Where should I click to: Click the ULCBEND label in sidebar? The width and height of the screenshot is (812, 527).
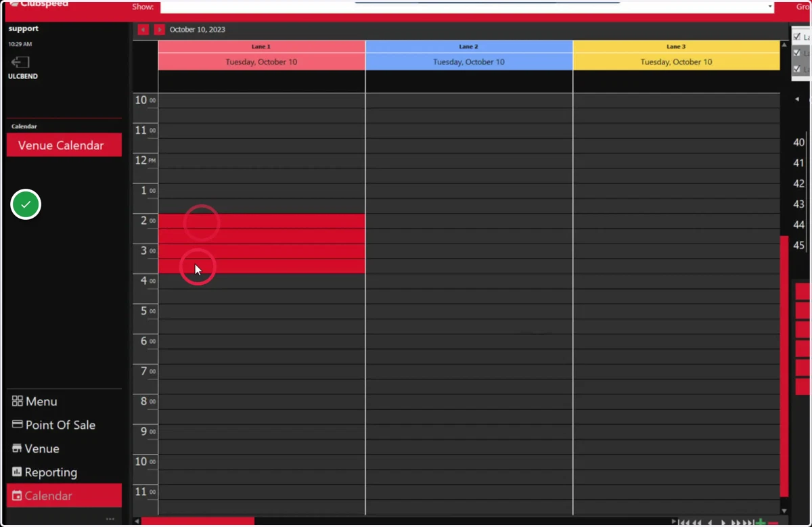[23, 76]
